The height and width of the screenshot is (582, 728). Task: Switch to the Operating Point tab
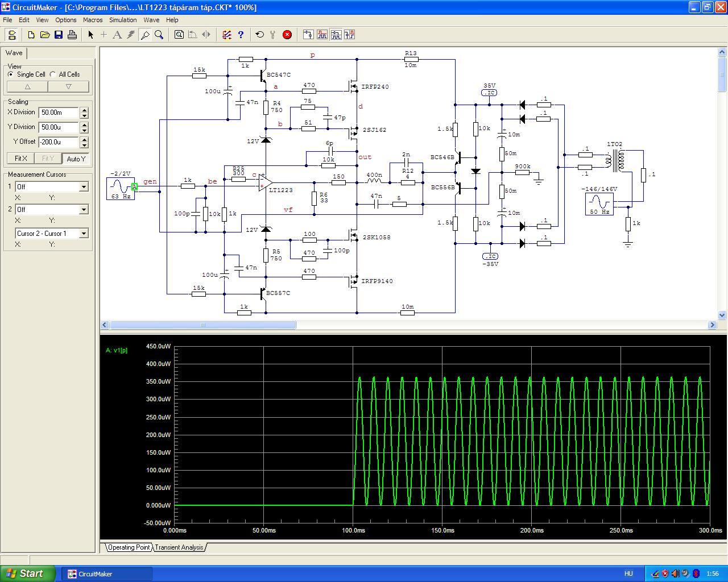(x=129, y=547)
